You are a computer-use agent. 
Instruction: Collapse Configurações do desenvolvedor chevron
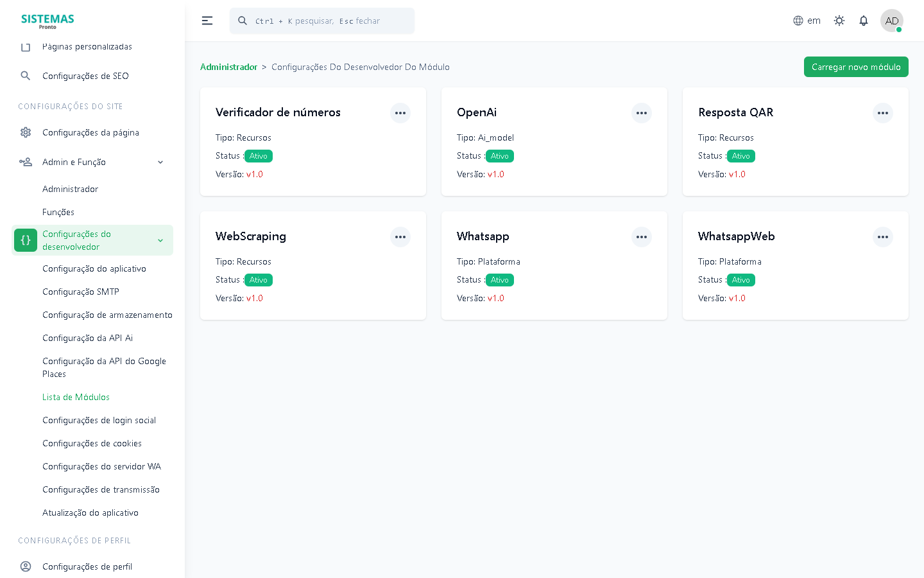(160, 241)
